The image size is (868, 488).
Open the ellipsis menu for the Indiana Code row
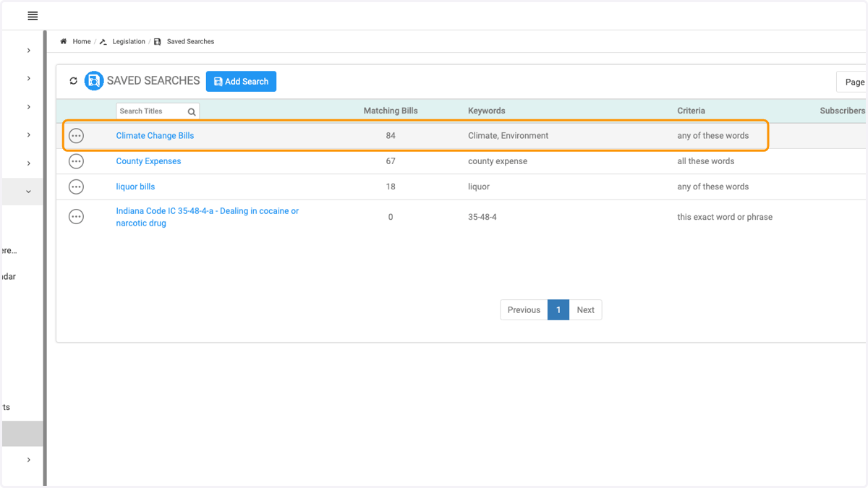pos(76,217)
